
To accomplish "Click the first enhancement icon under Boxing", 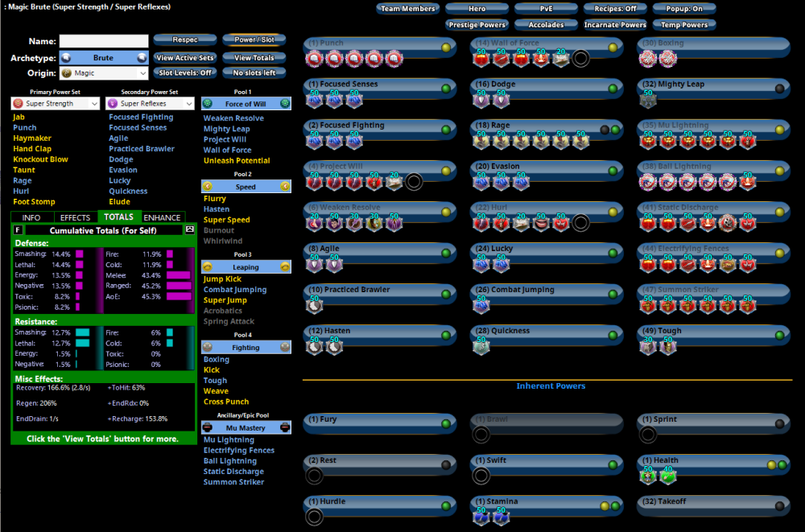I will point(647,58).
